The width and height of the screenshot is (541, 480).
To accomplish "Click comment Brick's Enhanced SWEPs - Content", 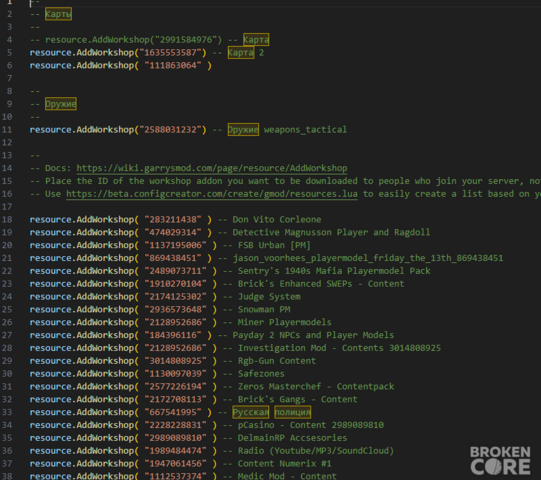I will point(321,284).
